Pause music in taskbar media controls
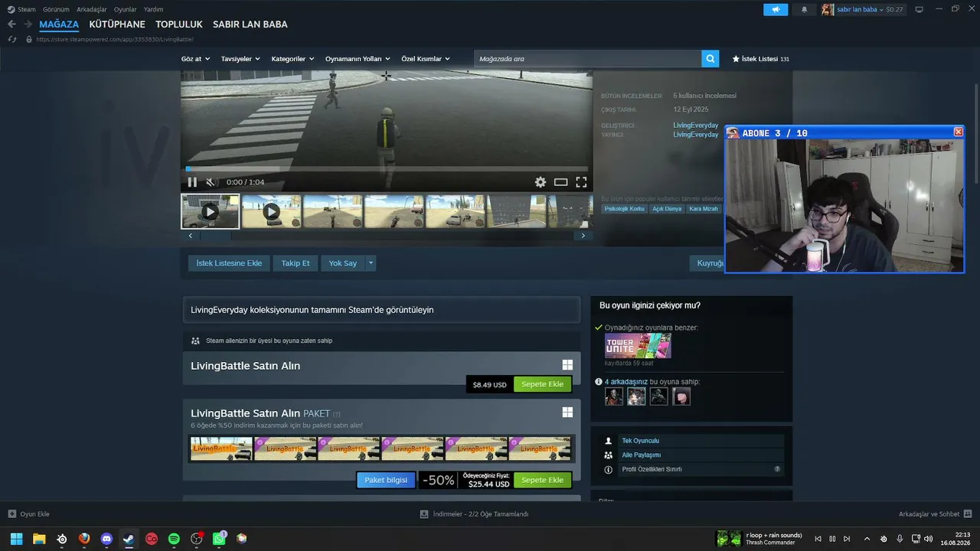Viewport: 980px width, 551px height. click(x=832, y=539)
